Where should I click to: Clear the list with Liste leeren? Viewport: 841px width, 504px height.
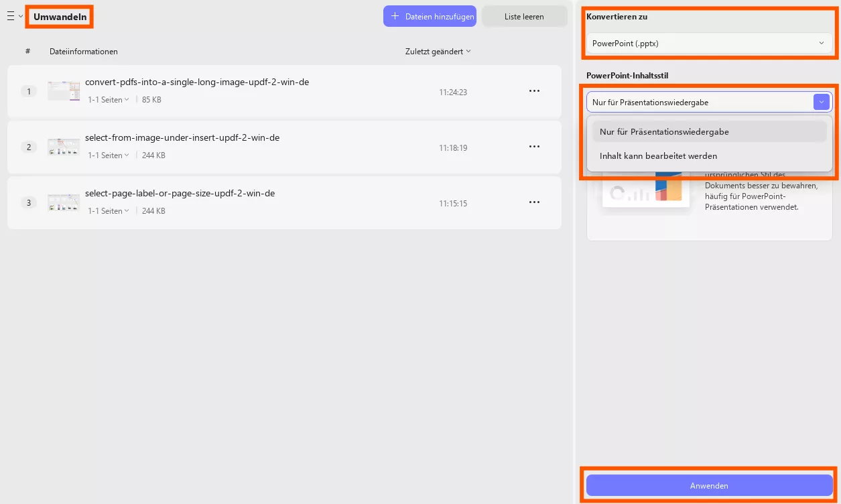coord(524,16)
